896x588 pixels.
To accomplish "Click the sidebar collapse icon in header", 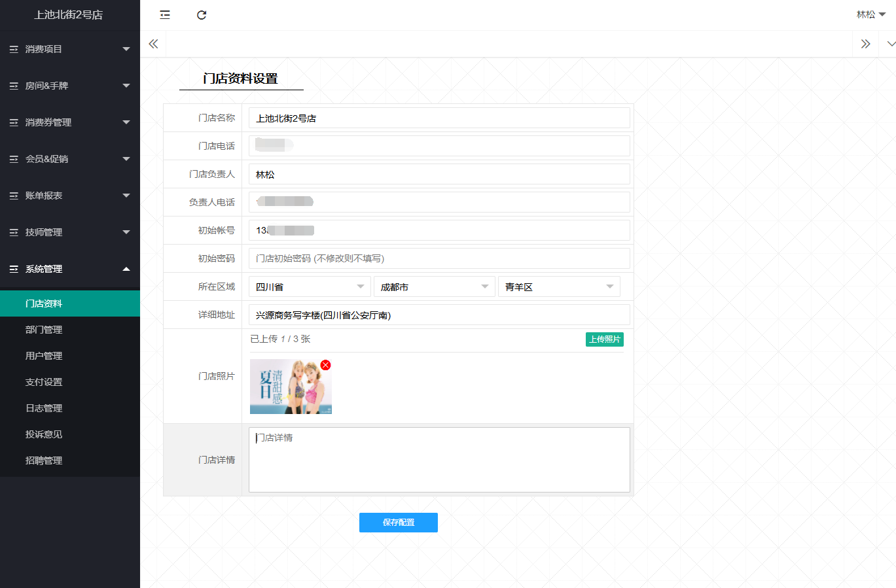I will (x=165, y=15).
